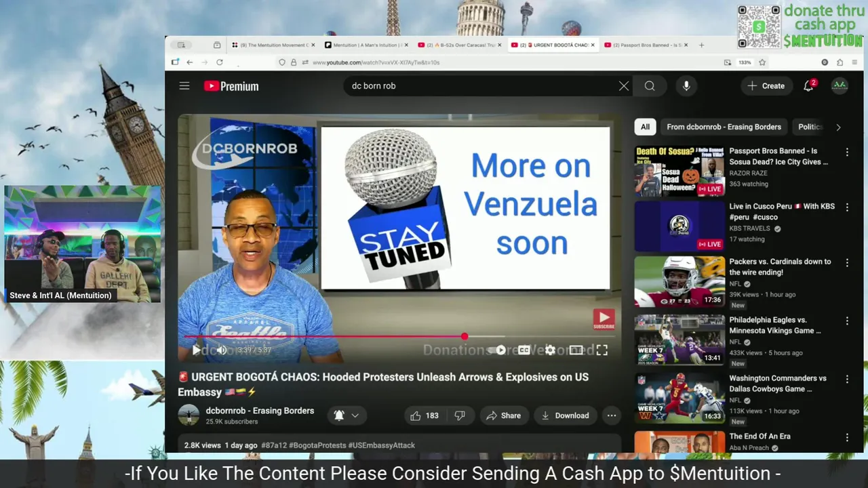Reload the page in browser

click(219, 62)
